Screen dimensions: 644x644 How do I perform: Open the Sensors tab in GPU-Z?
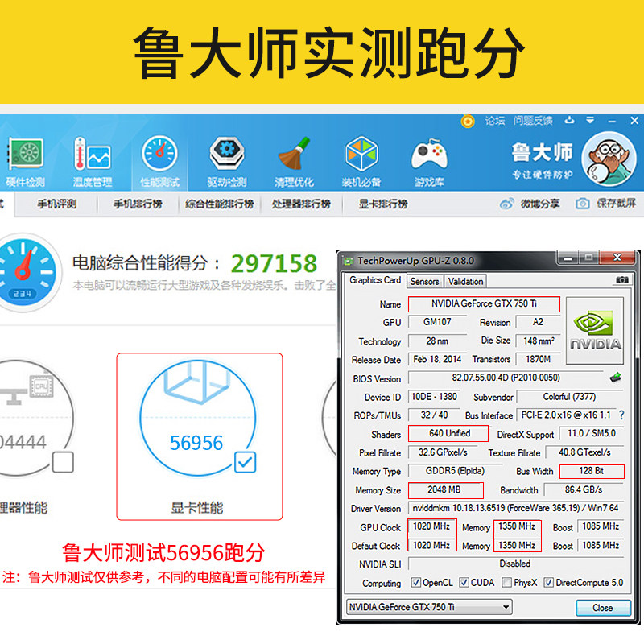coord(425,281)
